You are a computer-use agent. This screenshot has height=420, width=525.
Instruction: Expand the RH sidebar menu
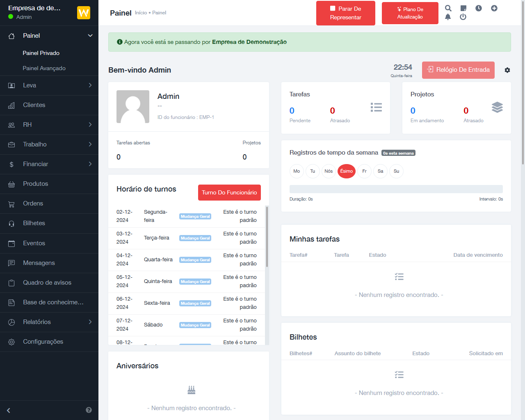coord(49,125)
